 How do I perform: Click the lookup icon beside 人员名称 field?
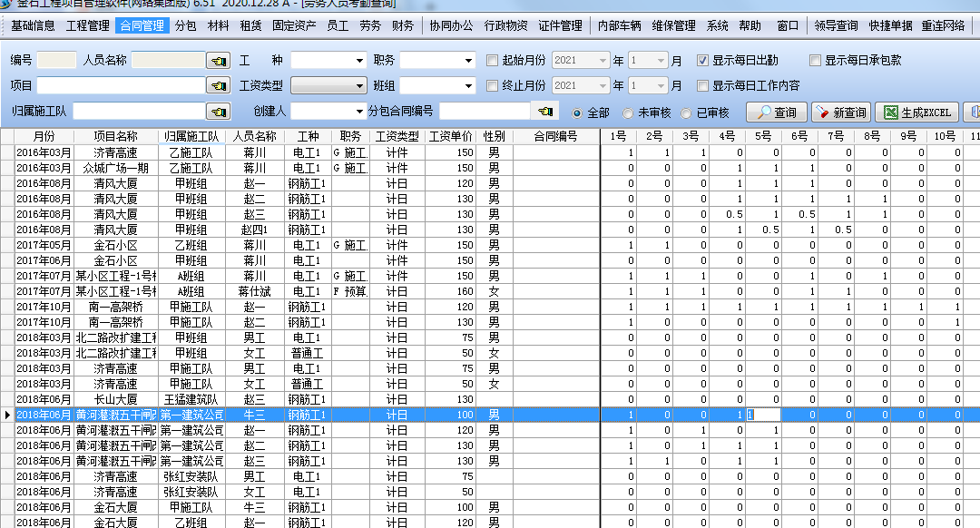click(218, 61)
